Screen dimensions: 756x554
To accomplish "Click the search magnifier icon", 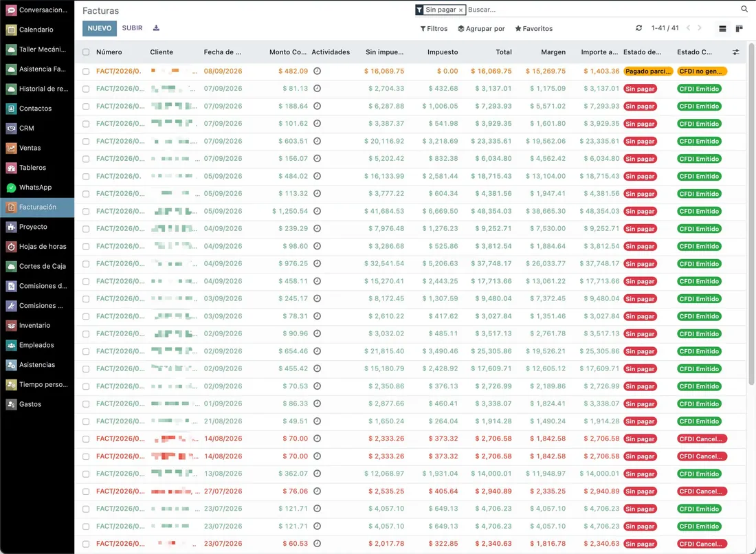I will pyautogui.click(x=744, y=9).
